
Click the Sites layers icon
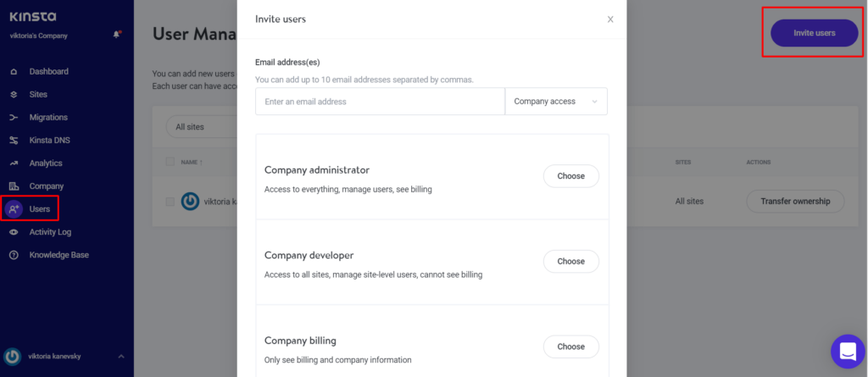[14, 95]
